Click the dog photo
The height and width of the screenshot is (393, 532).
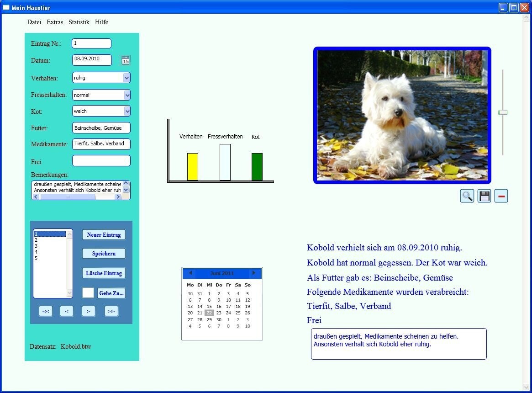(402, 115)
